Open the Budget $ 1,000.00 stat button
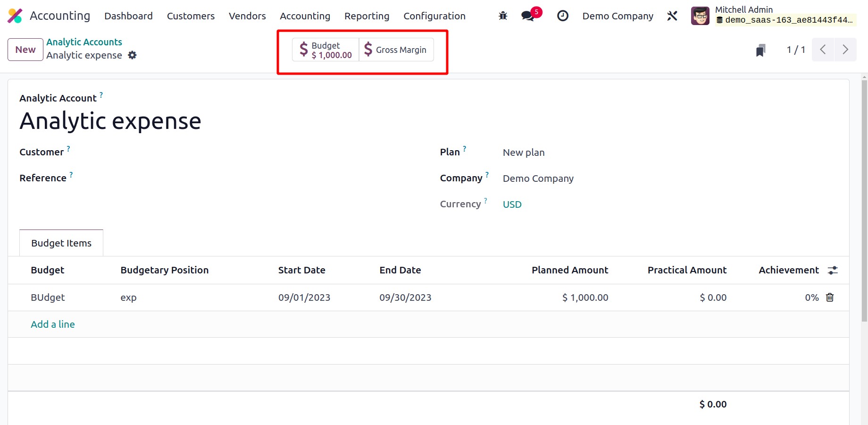The image size is (868, 425). click(326, 50)
